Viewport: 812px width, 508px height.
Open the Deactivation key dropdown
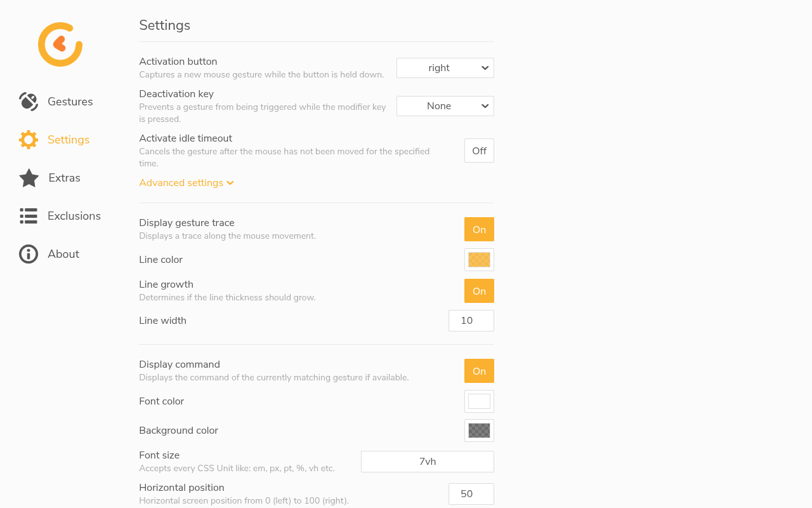445,106
